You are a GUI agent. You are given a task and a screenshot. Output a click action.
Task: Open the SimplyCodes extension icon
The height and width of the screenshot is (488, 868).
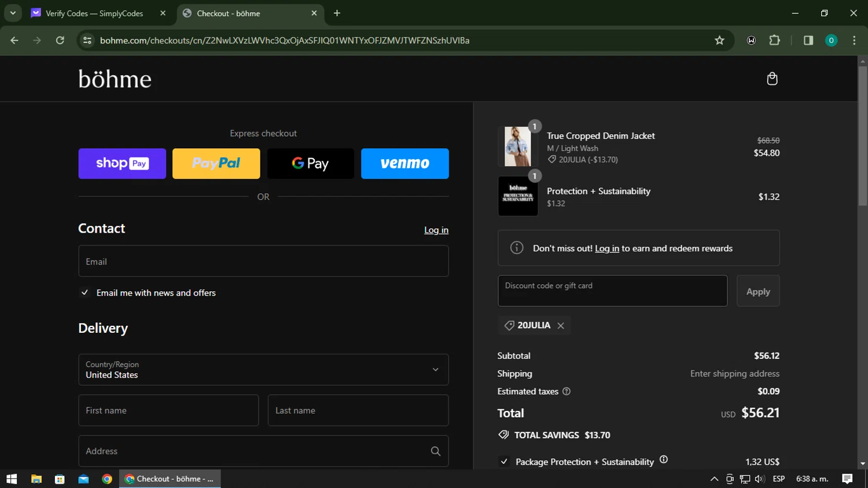pos(751,41)
